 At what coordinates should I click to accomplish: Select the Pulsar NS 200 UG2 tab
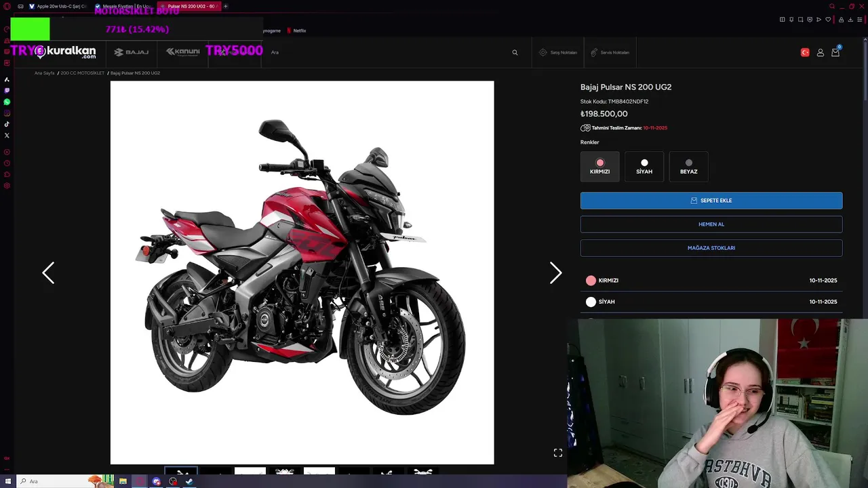[189, 6]
